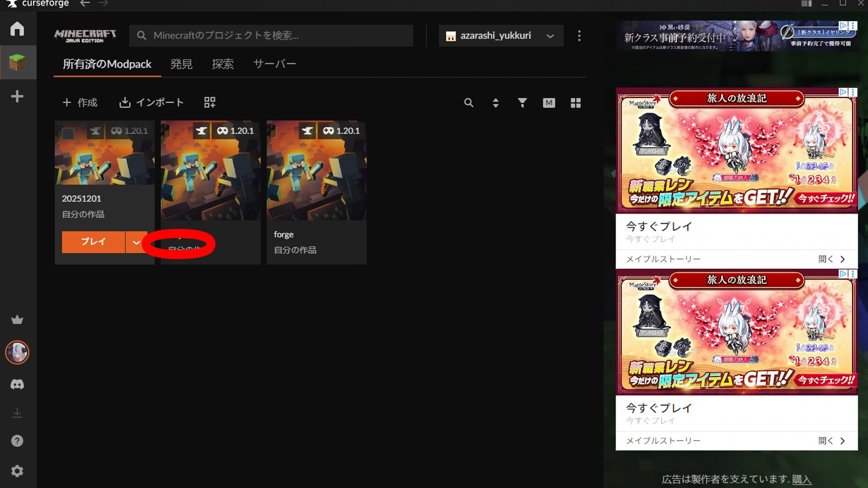Open the help question mark icon
The width and height of the screenshot is (868, 488).
click(17, 441)
